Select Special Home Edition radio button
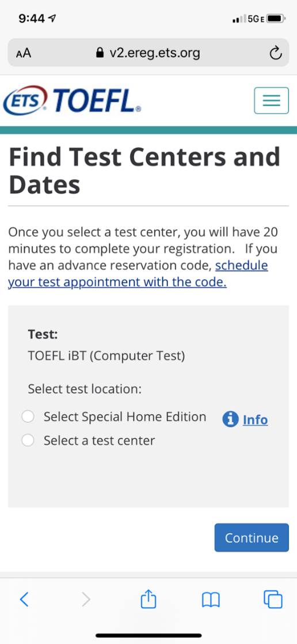This screenshot has height=644, width=297. [28, 417]
